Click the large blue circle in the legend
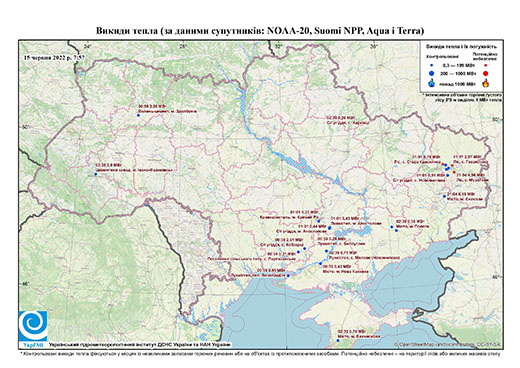The height and width of the screenshot is (368, 520). (432, 73)
